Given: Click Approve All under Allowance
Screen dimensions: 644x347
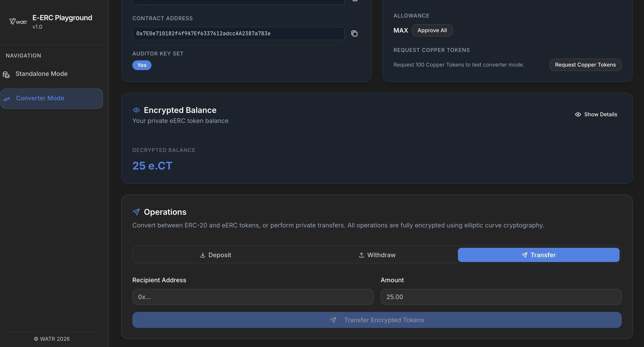Looking at the screenshot, I should (x=432, y=30).
